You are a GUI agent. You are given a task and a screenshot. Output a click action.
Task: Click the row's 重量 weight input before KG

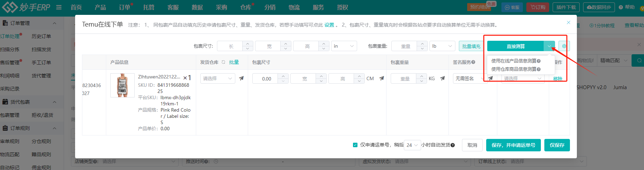pos(404,78)
